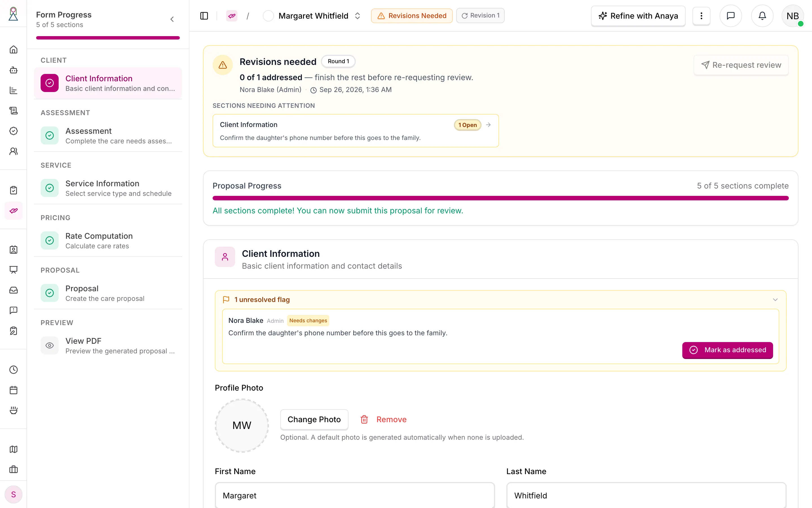Click Re-request review button

point(741,65)
